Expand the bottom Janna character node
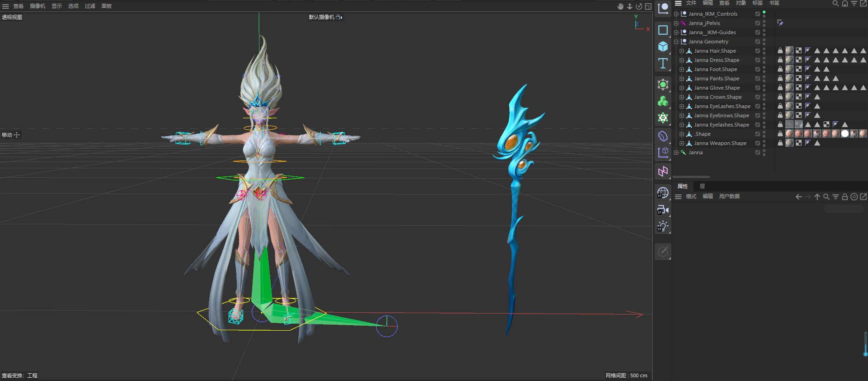The width and height of the screenshot is (868, 381). [676, 152]
